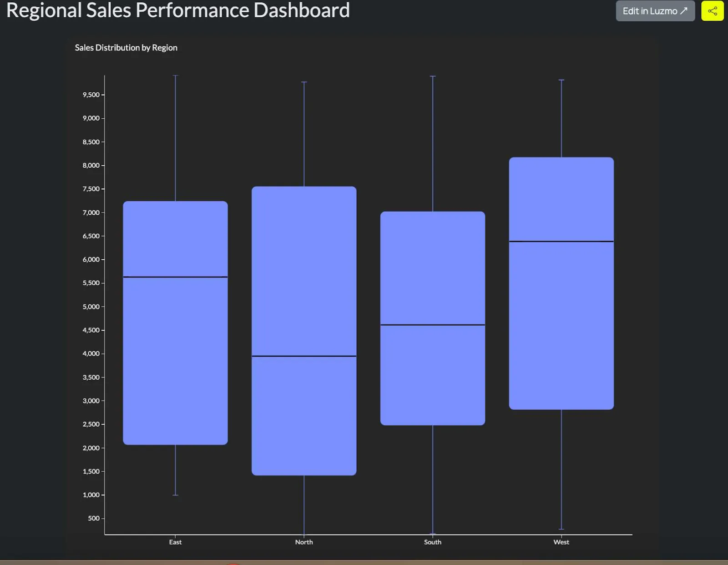This screenshot has width=728, height=565.
Task: Click the 5,000 y-axis label
Action: pyautogui.click(x=91, y=307)
